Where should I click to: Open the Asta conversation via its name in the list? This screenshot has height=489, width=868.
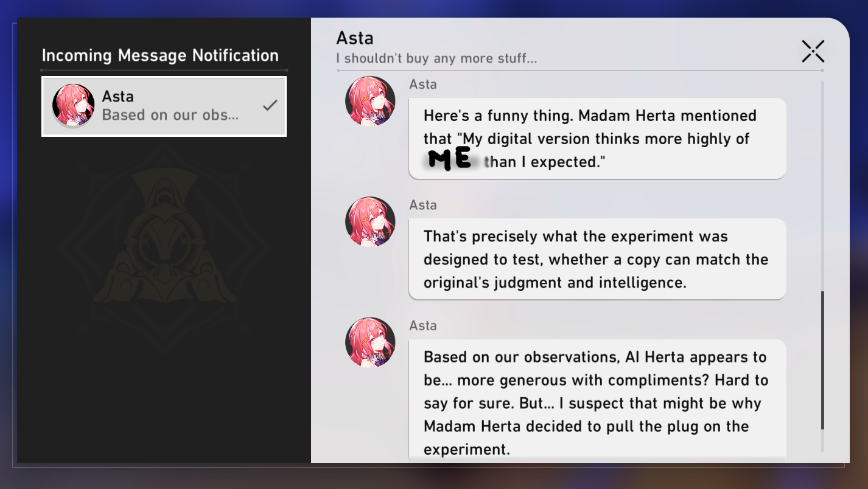point(118,96)
